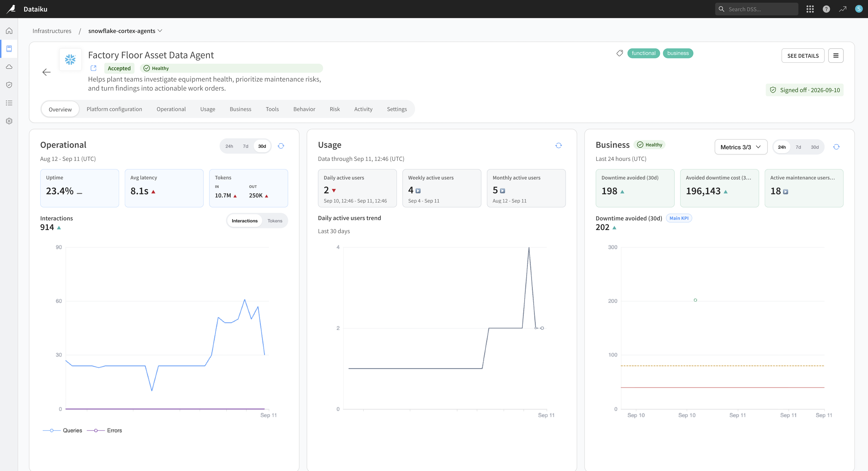Click the tag icon next to functional
This screenshot has height=471, width=868.
pos(620,53)
